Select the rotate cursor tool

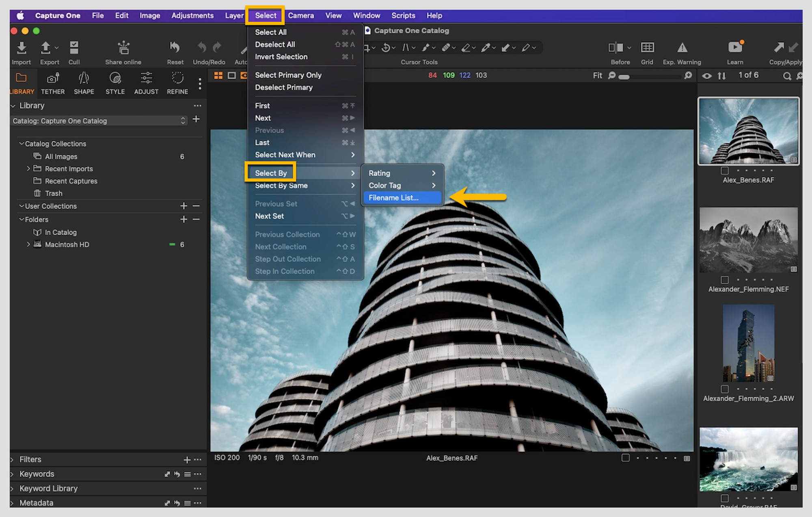[386, 48]
